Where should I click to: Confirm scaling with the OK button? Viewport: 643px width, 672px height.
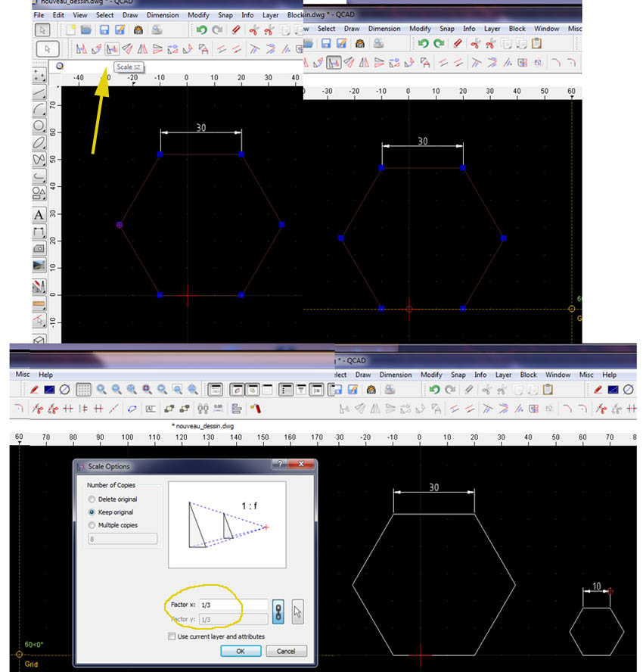[241, 651]
